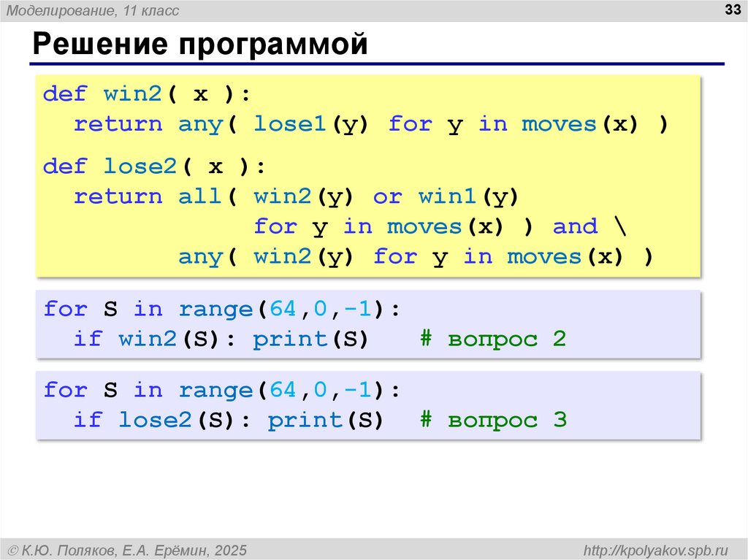Click the "or" keyword in lose2
Viewport: 748px width, 560px height.
[x=387, y=196]
